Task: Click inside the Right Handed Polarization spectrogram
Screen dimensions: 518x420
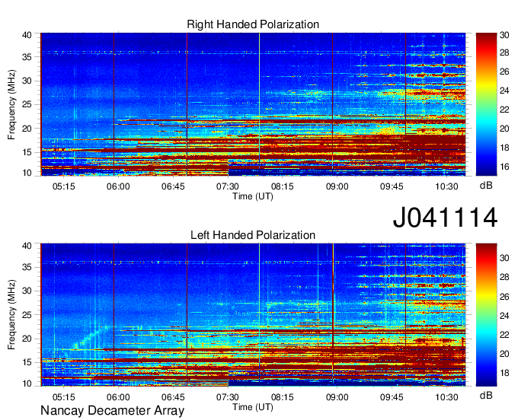Action: (x=253, y=104)
